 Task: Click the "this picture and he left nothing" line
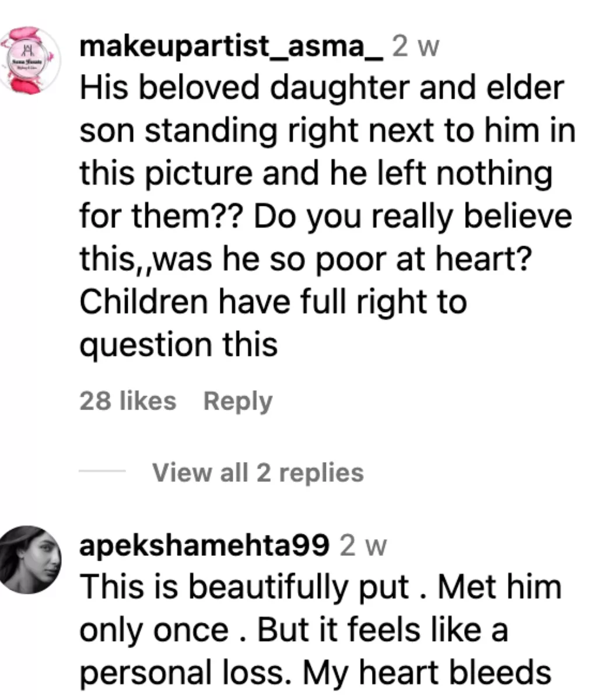pyautogui.click(x=315, y=173)
